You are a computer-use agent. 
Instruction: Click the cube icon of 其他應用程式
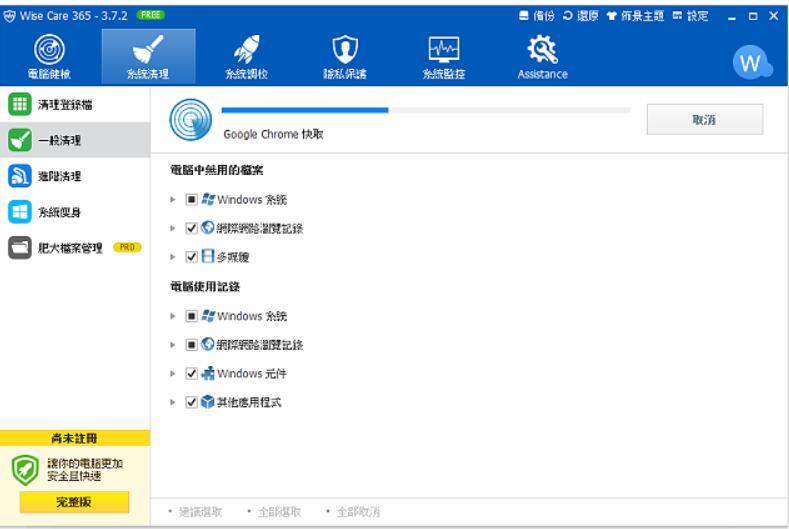(208, 401)
